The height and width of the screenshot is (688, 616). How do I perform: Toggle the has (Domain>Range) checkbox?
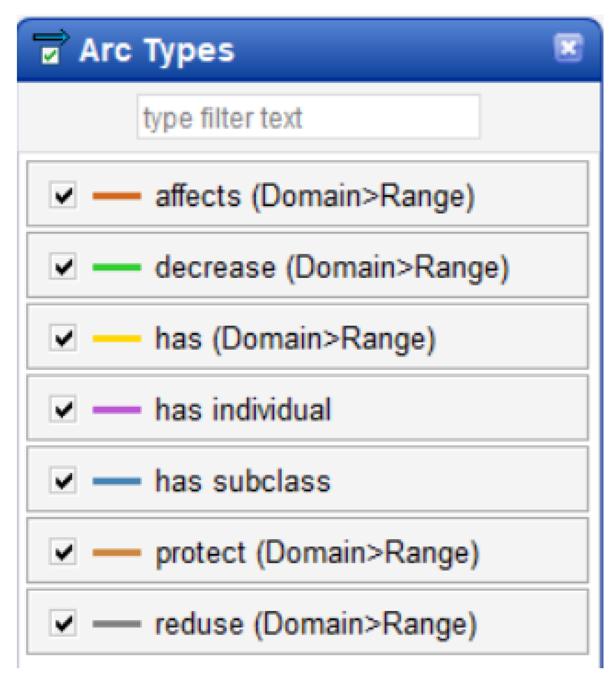click(x=63, y=338)
